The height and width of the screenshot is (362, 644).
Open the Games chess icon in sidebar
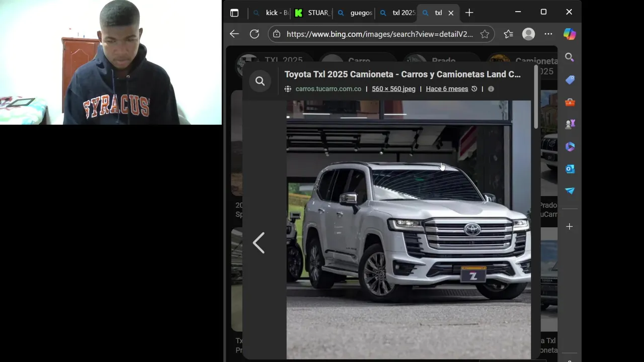coord(570,124)
